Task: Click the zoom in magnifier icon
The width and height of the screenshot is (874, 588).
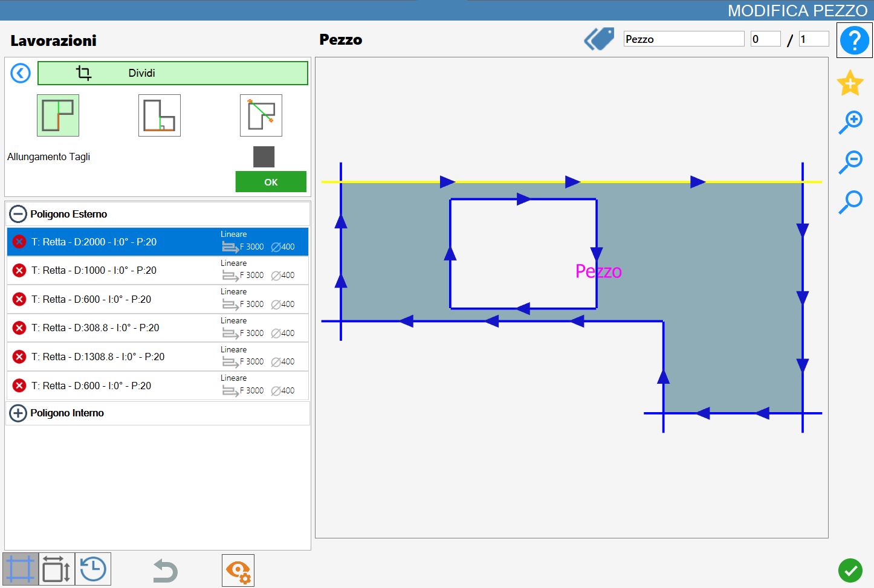Action: tap(850, 122)
